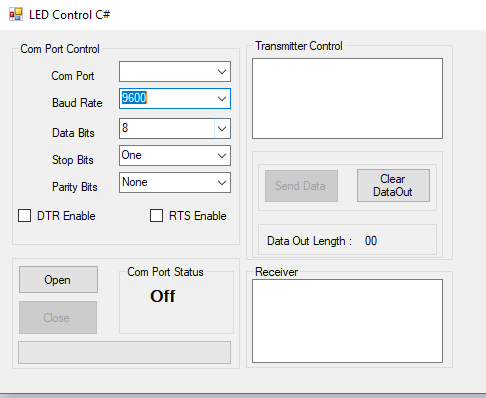
Task: Click the 00 data length value
Action: pos(371,241)
